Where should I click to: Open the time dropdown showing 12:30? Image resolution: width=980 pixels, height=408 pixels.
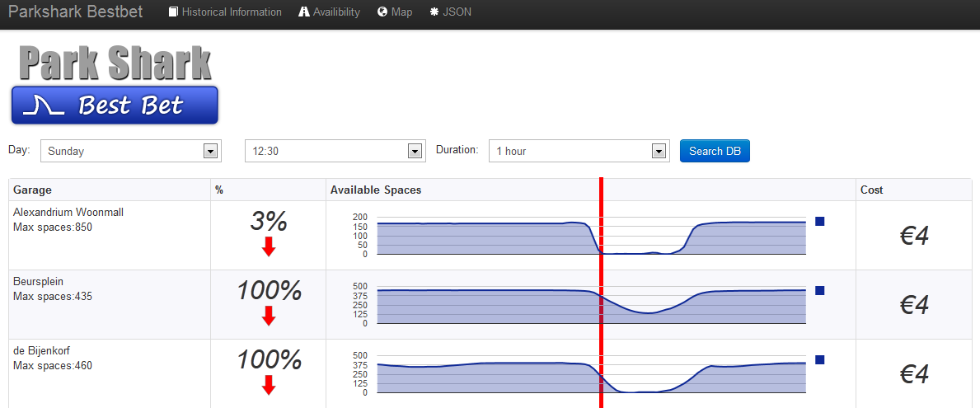coord(335,151)
